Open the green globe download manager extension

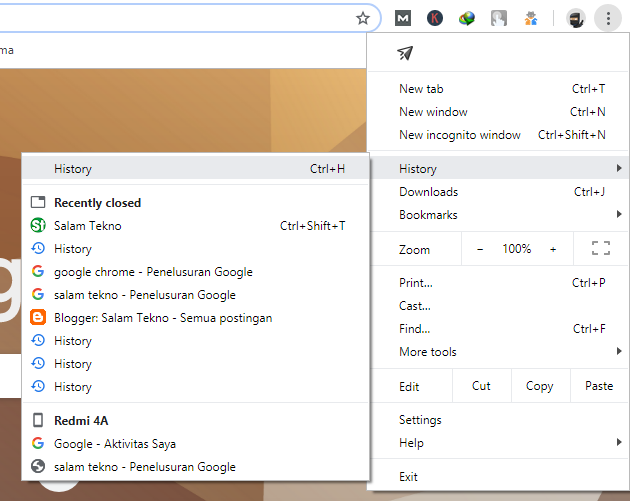point(466,18)
